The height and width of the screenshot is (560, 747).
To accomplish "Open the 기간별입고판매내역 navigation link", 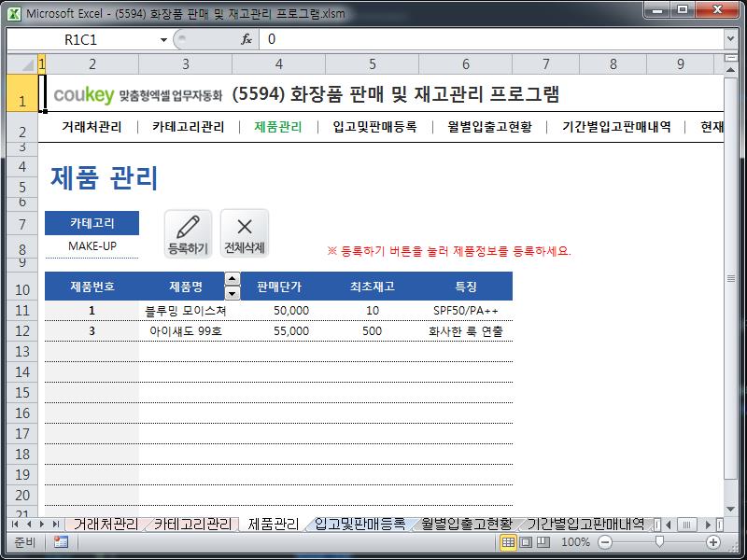I will pos(616,127).
